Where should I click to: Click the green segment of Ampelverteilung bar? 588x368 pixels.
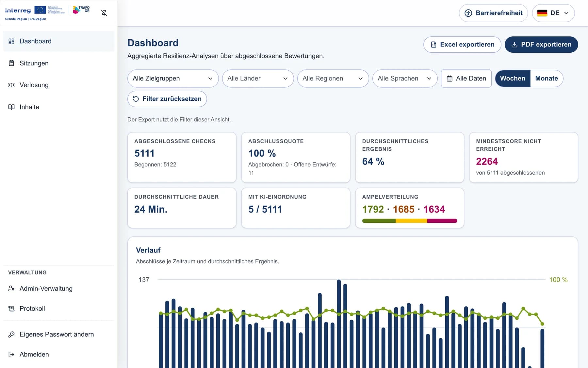pos(379,221)
